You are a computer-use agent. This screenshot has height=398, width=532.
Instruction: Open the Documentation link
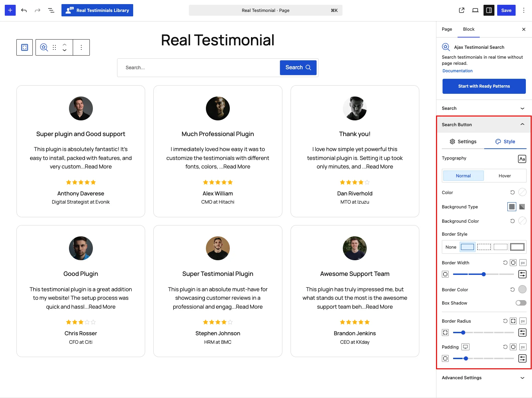[x=458, y=71]
